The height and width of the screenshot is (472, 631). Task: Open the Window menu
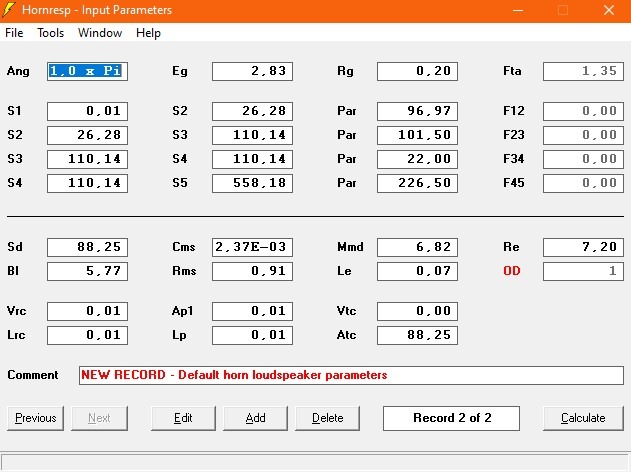(100, 33)
